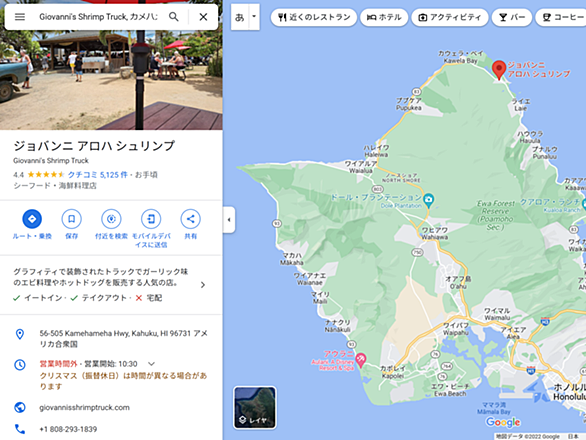This screenshot has height=440, width=586.
Task: Click the Ewa Forest Reserve label
Action: (496, 215)
